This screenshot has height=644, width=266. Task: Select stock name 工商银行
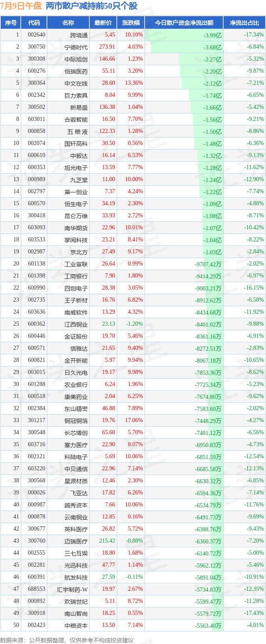coord(76,276)
